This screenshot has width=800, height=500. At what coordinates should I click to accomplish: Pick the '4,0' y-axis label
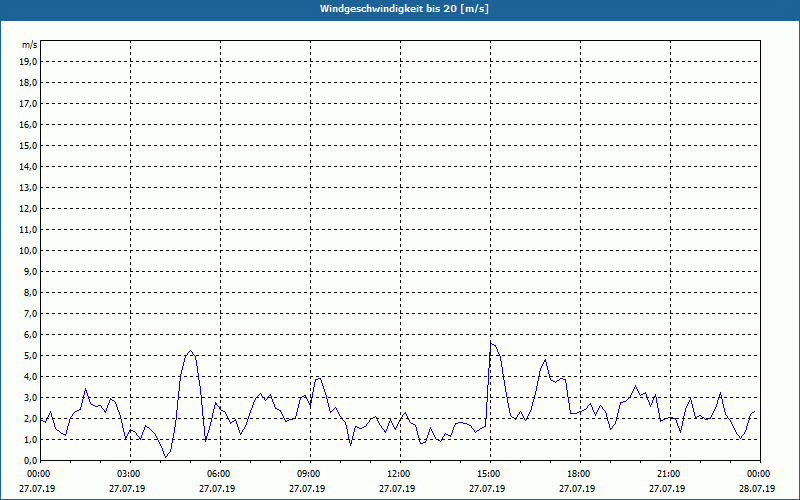30,377
